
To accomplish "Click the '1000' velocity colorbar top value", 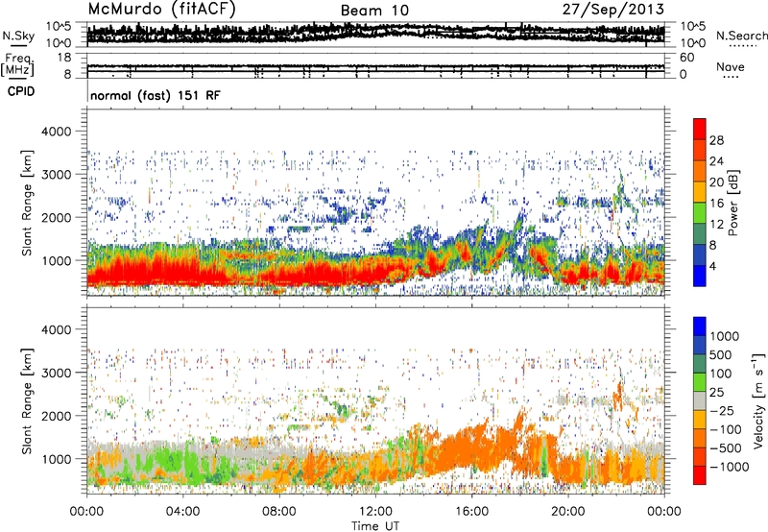I will 725,336.
